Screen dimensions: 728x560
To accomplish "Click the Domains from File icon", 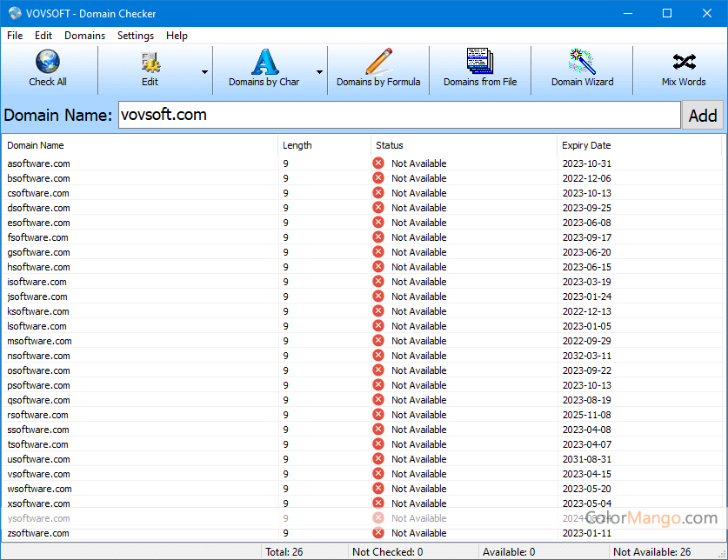I will pos(480,63).
